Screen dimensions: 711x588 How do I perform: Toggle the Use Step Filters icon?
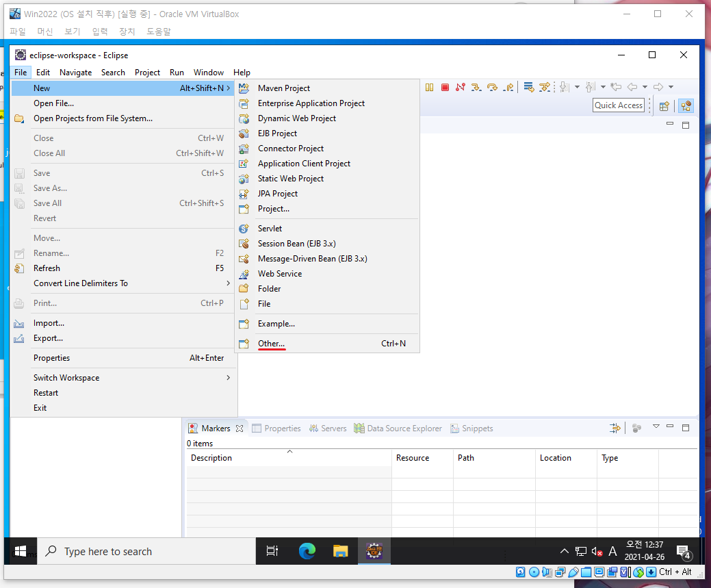pyautogui.click(x=544, y=87)
